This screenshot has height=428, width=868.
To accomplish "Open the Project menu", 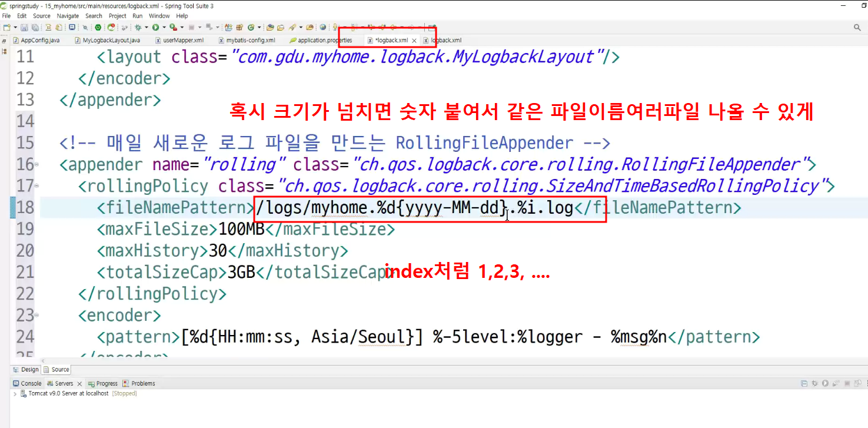I will 118,16.
